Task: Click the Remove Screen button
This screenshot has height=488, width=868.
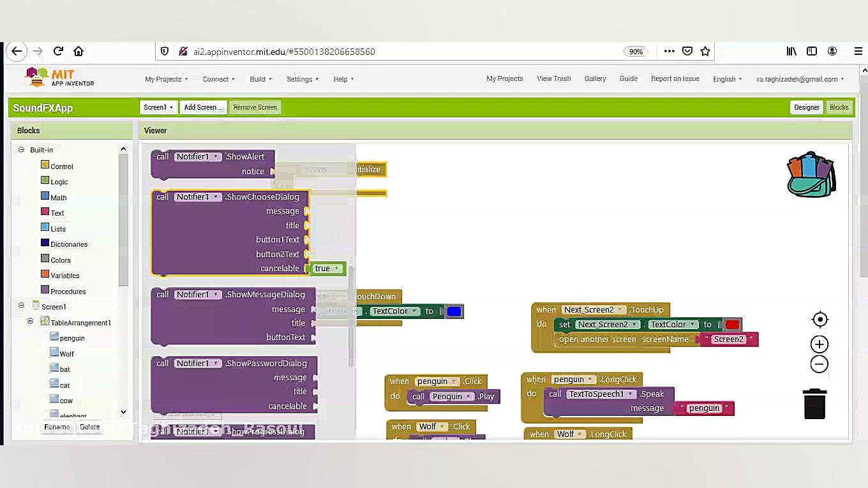Action: tap(255, 107)
